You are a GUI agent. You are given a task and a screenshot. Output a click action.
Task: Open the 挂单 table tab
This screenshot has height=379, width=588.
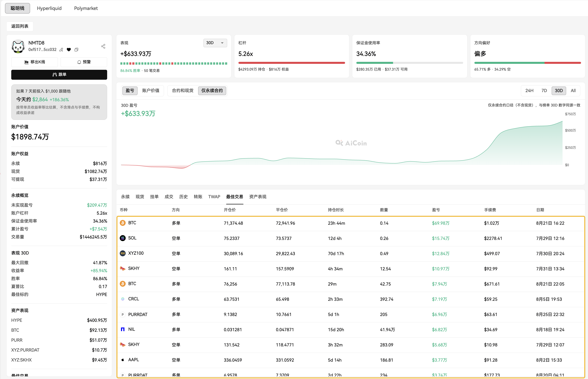tap(154, 197)
